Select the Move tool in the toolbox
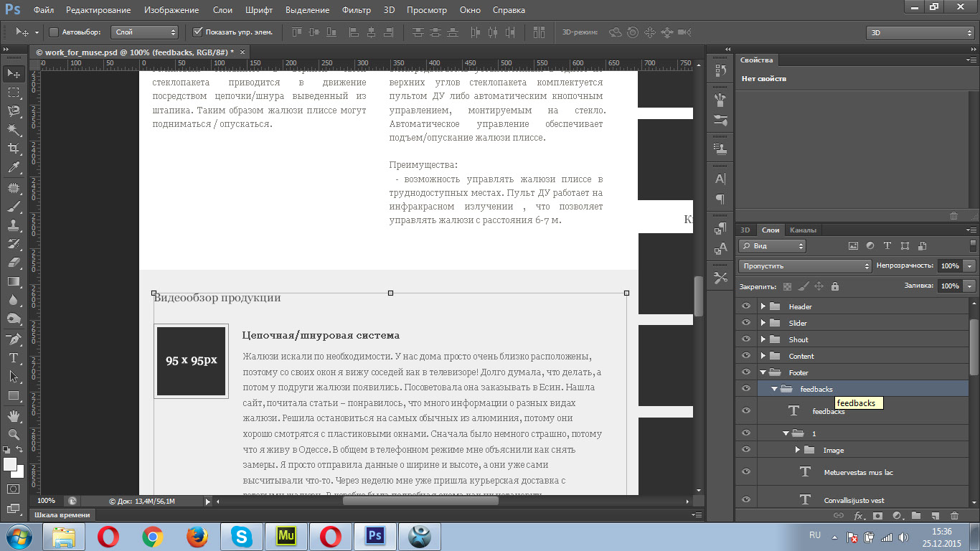 click(x=14, y=73)
